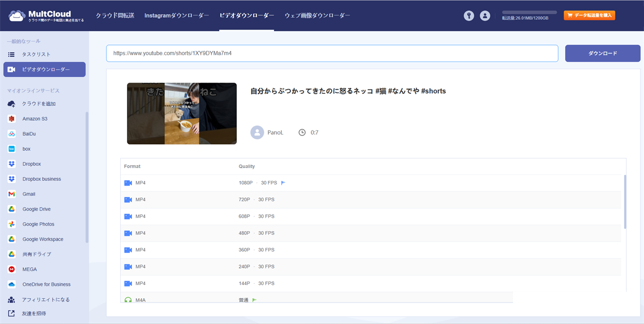Image resolution: width=644 pixels, height=324 pixels.
Task: Click the data transfer usage progress bar
Action: [x=529, y=12]
